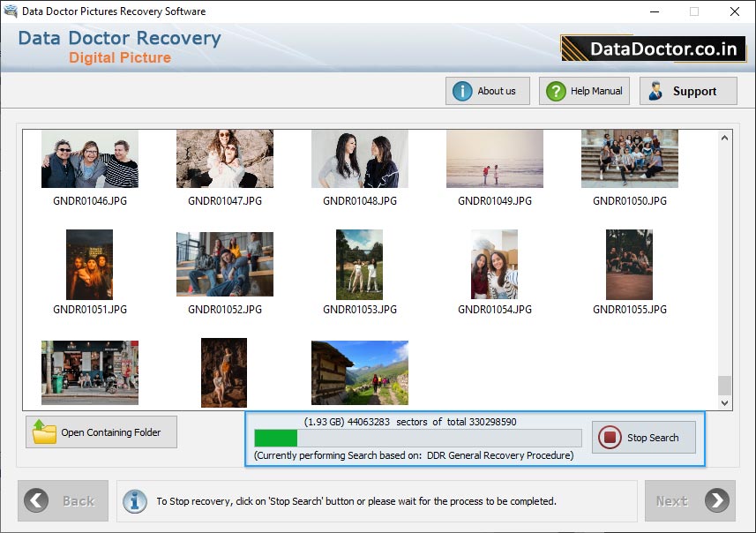The image size is (756, 533).
Task: Click the Back circular arrow icon
Action: [x=37, y=500]
